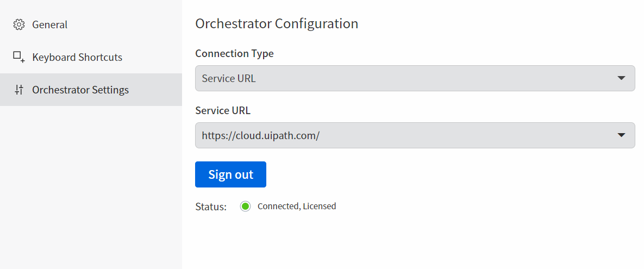Click the Sign out button
Image resolution: width=644 pixels, height=269 pixels.
click(x=230, y=174)
